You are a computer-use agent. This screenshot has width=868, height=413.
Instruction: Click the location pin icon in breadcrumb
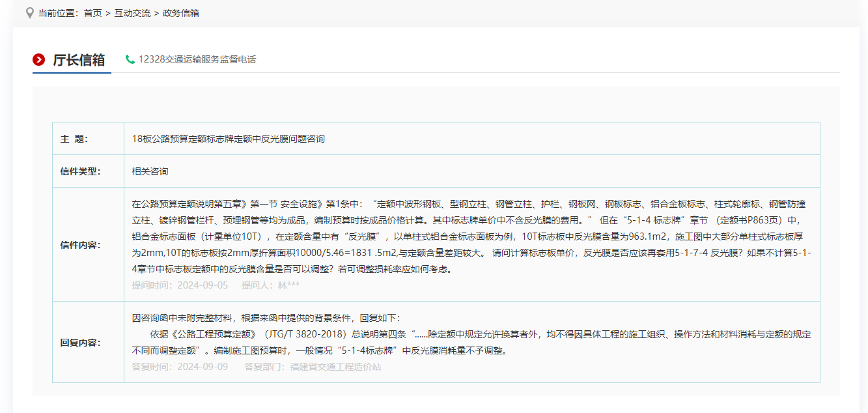(29, 12)
